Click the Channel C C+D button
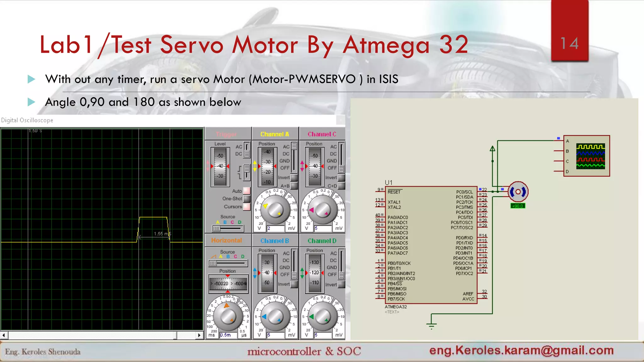 341,186
